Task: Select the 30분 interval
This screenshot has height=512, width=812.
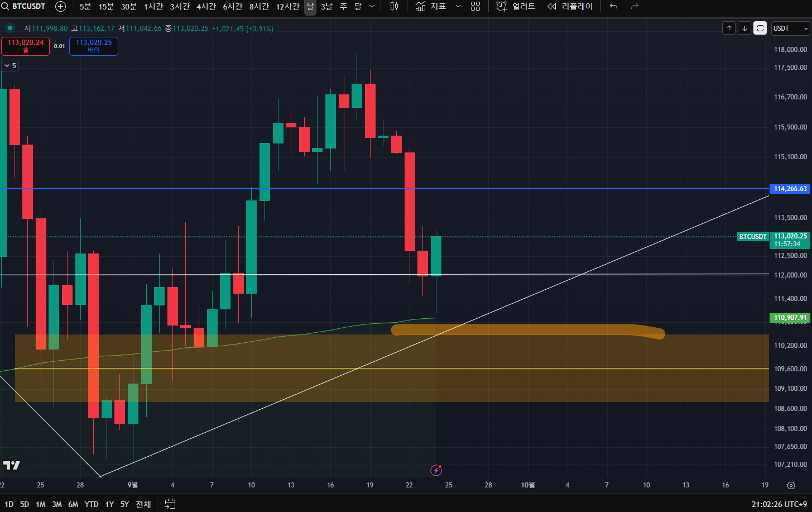Action: click(x=129, y=7)
